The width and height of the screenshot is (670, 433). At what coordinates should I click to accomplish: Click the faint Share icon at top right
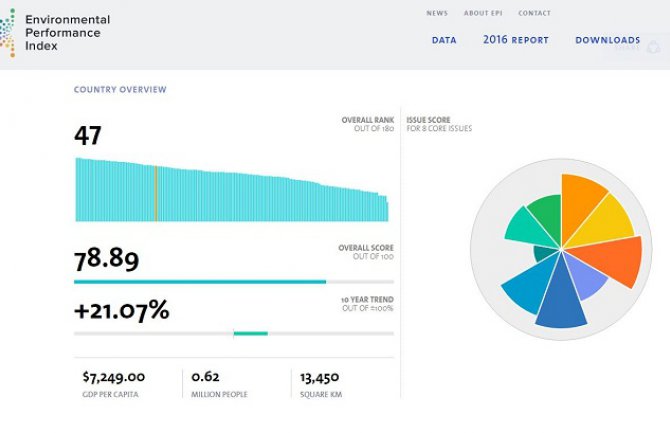tap(652, 47)
